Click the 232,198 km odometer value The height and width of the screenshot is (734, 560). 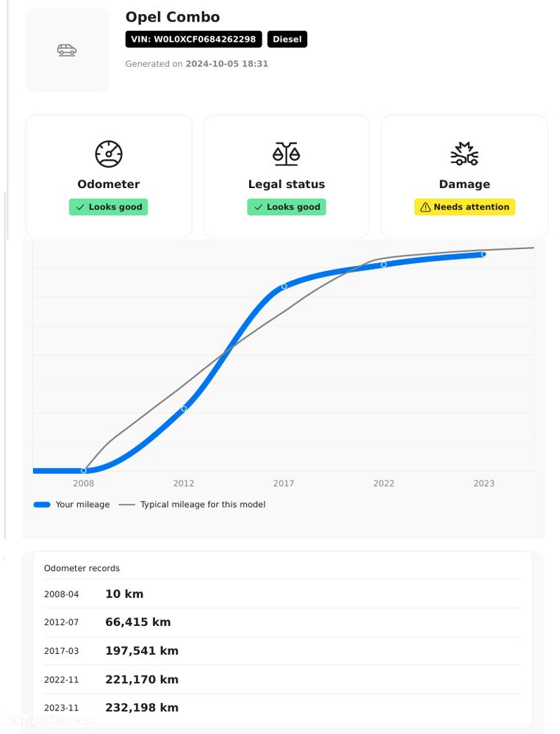(x=142, y=708)
